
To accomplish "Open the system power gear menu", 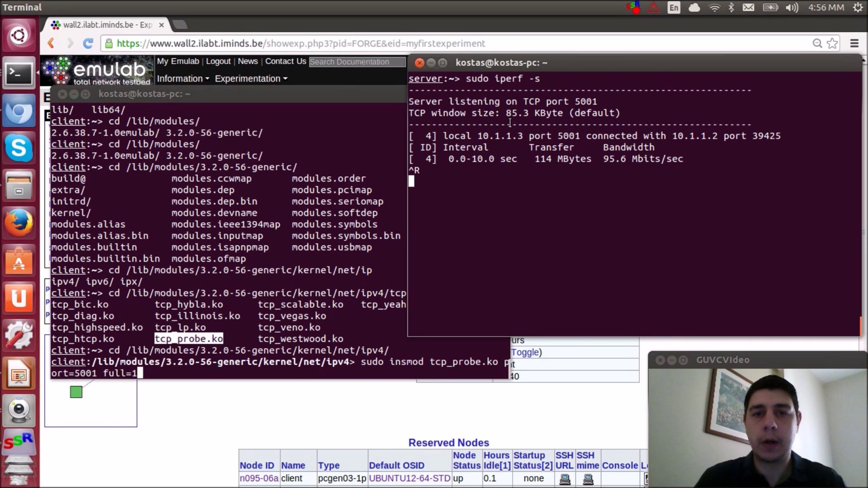I will [x=858, y=8].
